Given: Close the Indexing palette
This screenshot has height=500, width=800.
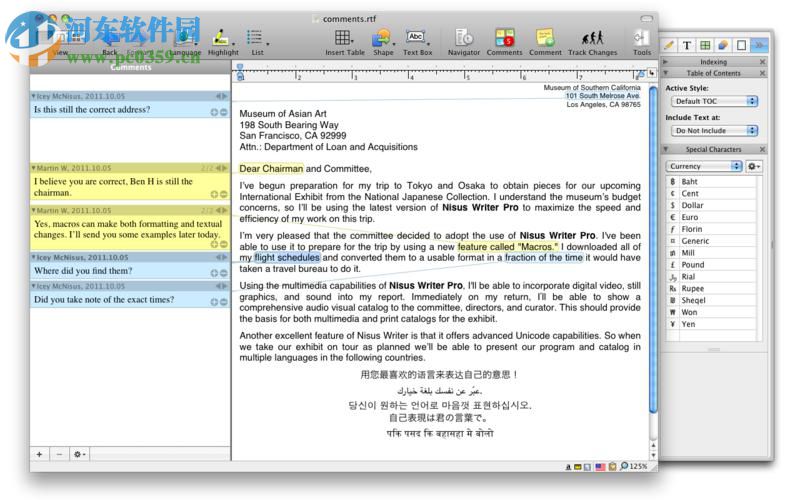Looking at the screenshot, I should click(x=762, y=62).
